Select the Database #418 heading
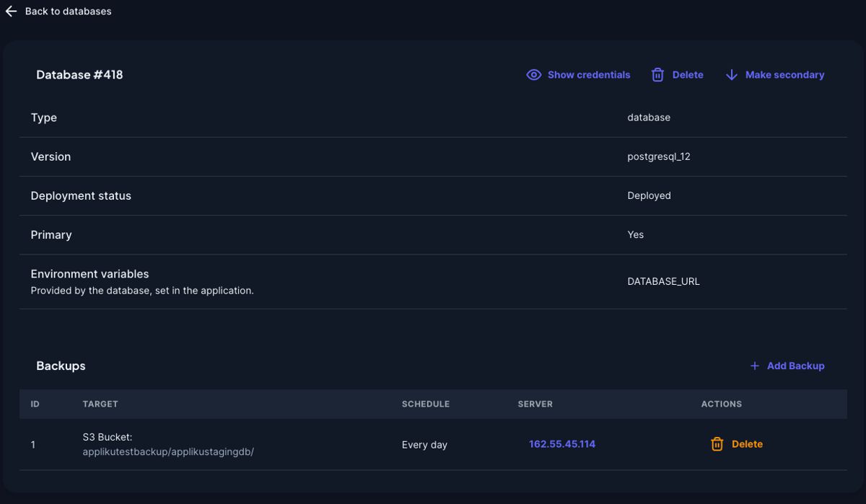Screen dimensions: 866x504 coord(79,74)
